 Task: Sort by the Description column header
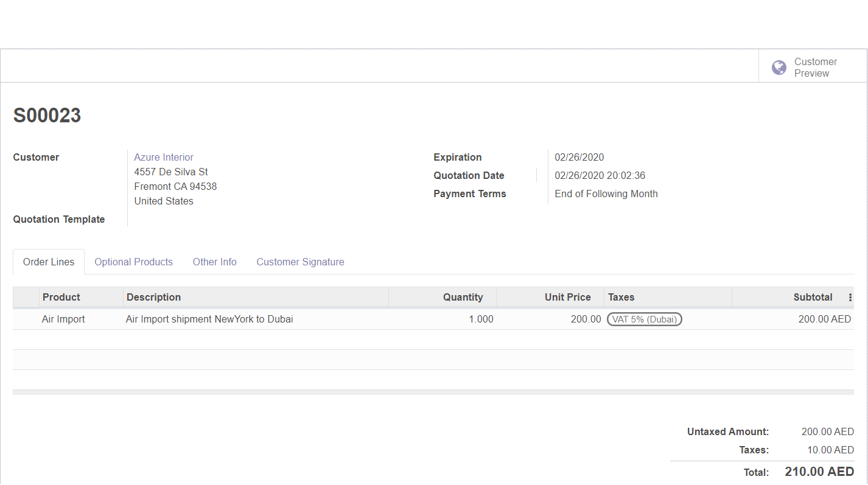tap(153, 298)
